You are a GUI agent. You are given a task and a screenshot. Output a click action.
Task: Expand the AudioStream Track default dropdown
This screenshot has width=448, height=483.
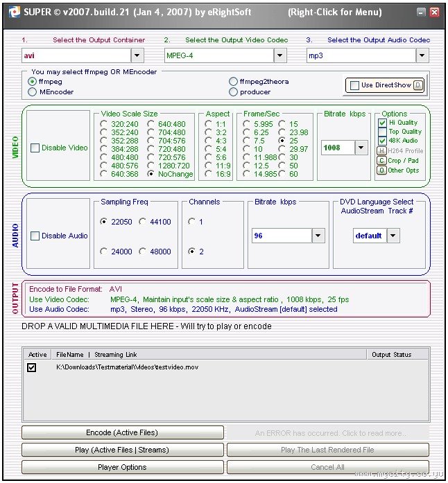393,236
